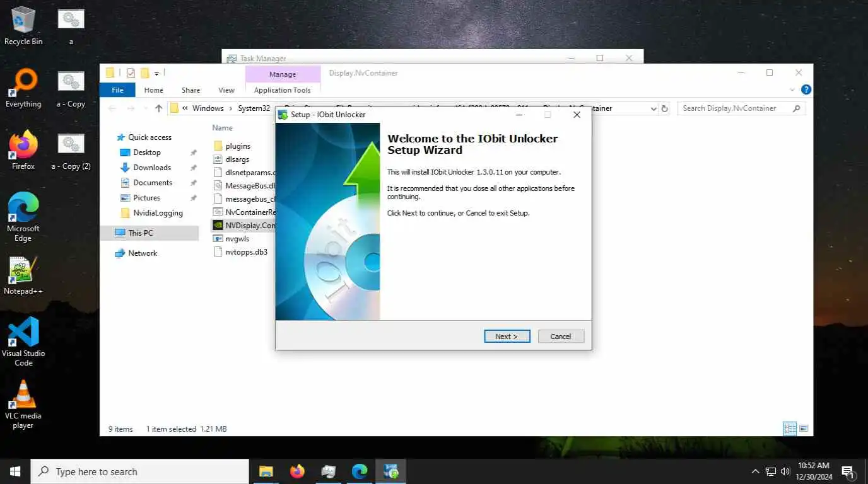Open the View ribbon tab
Screen dimensions: 868x484
tap(226, 90)
